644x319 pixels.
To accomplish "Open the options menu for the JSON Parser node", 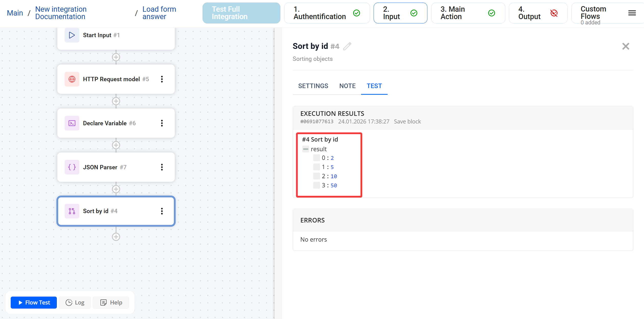I will pos(162,167).
